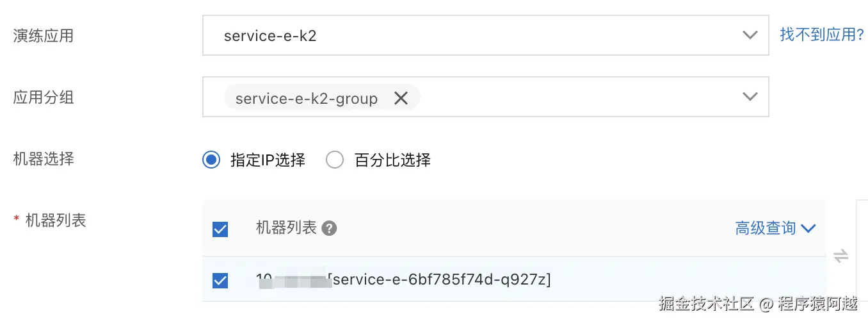Viewport: 868px width, 323px height.
Task: Open the 找不到应用? link
Action: [x=822, y=35]
